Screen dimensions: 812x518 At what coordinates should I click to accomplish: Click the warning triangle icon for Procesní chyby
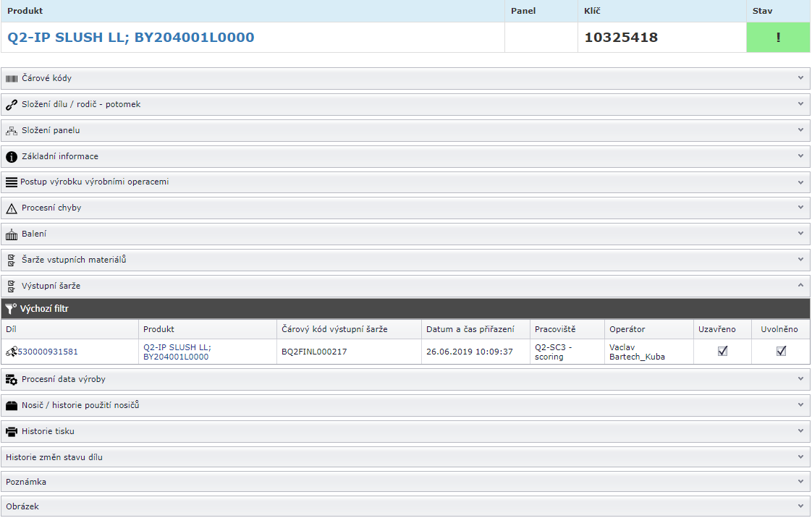pyautogui.click(x=12, y=208)
